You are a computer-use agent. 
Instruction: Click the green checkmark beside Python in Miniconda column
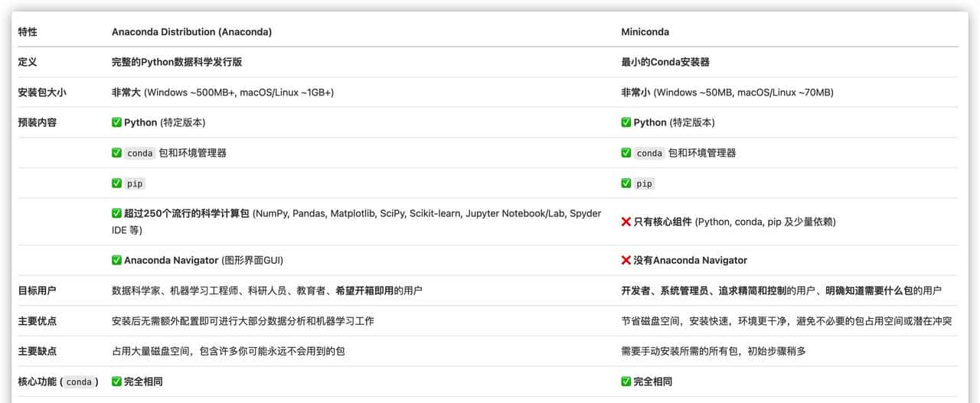(626, 122)
